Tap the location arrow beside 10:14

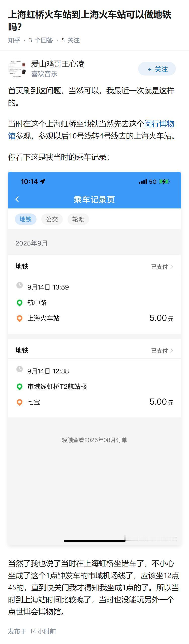click(x=43, y=182)
